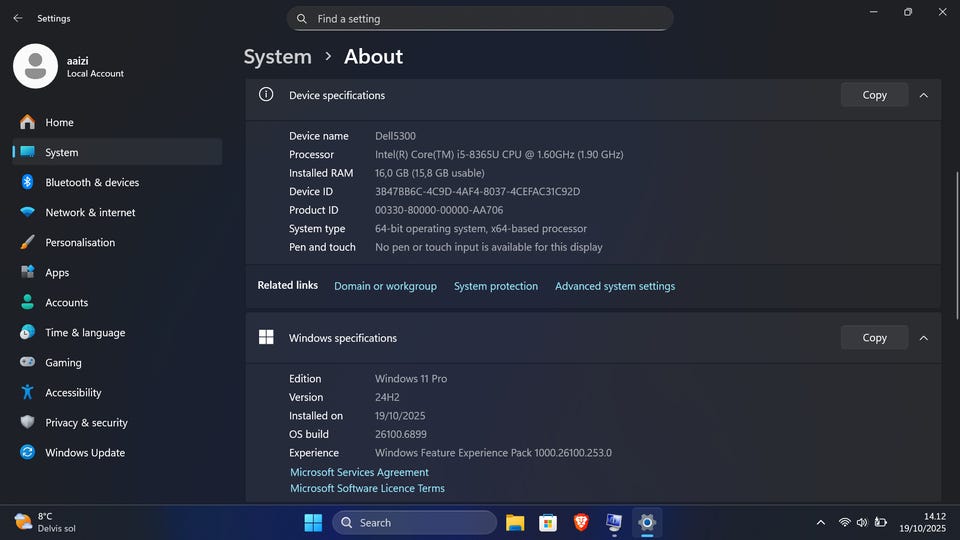This screenshot has width=960, height=540.
Task: Collapse the Device specifications section
Action: pyautogui.click(x=923, y=95)
